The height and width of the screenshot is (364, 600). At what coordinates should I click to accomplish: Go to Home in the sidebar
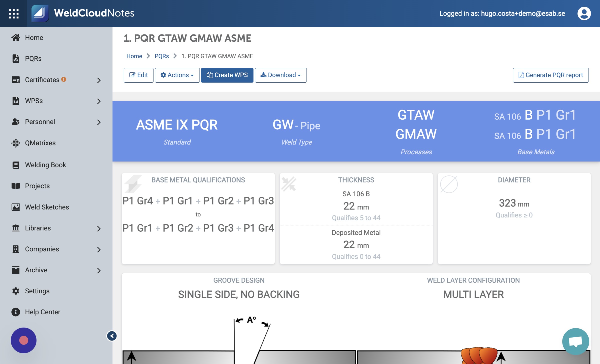pyautogui.click(x=34, y=38)
